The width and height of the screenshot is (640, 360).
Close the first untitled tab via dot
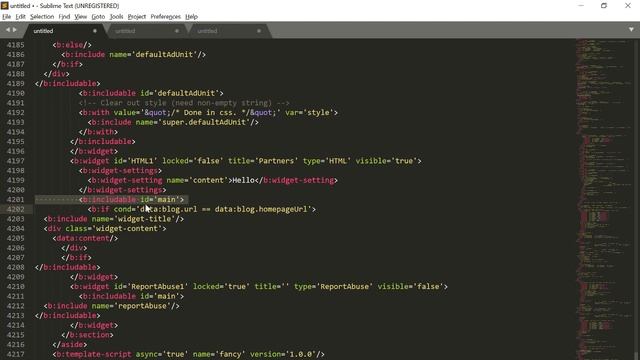[95, 31]
